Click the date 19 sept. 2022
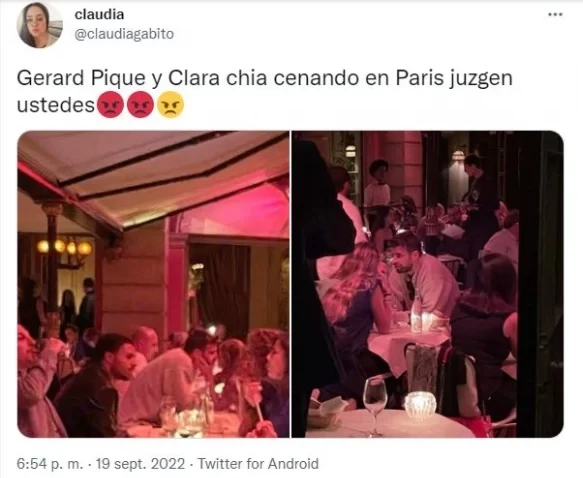 coord(140,464)
